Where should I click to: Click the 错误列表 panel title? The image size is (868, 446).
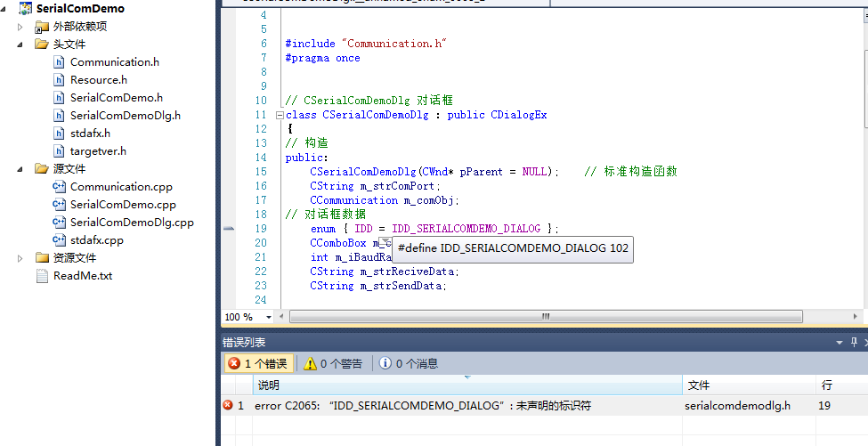point(244,343)
